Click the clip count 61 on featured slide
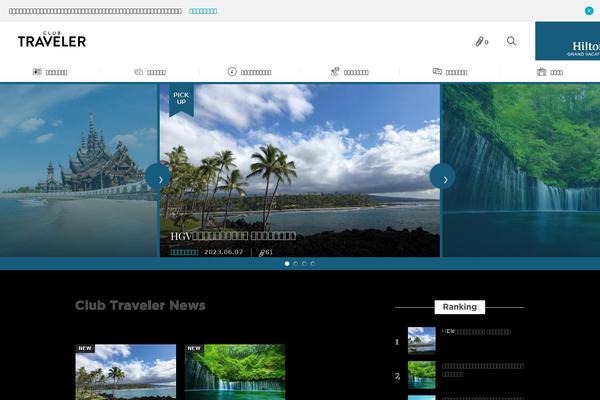The image size is (600, 400). (x=266, y=252)
